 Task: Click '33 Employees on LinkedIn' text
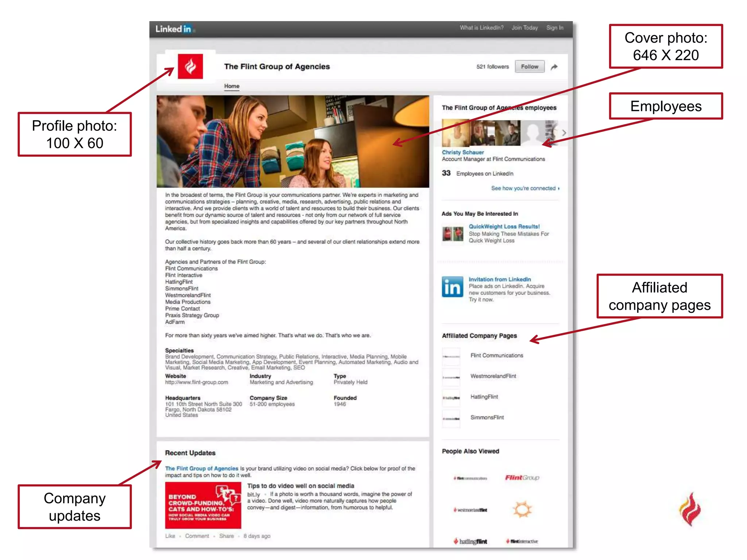click(477, 173)
